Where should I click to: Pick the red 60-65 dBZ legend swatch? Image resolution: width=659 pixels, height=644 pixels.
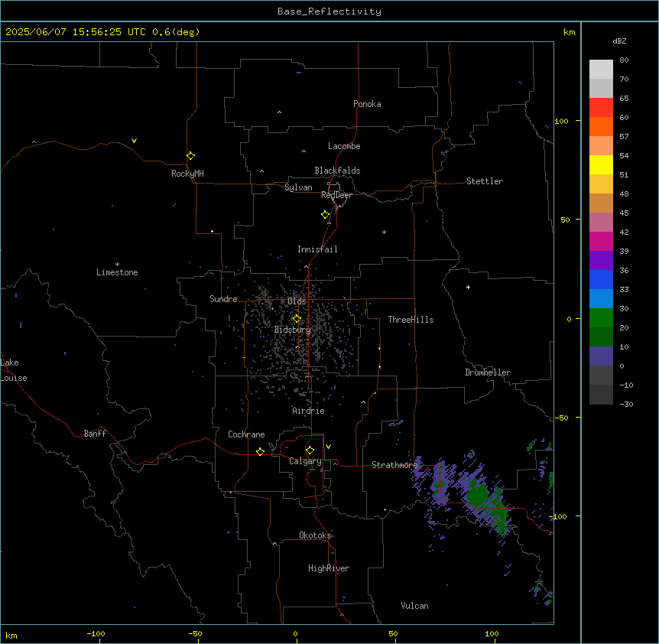click(601, 107)
